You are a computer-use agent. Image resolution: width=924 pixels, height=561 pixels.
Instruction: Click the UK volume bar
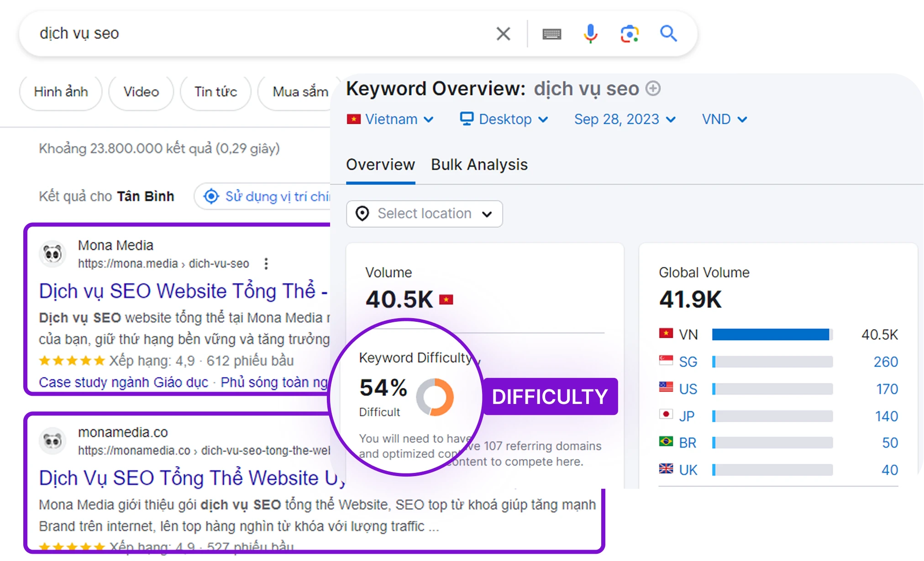[x=772, y=470]
